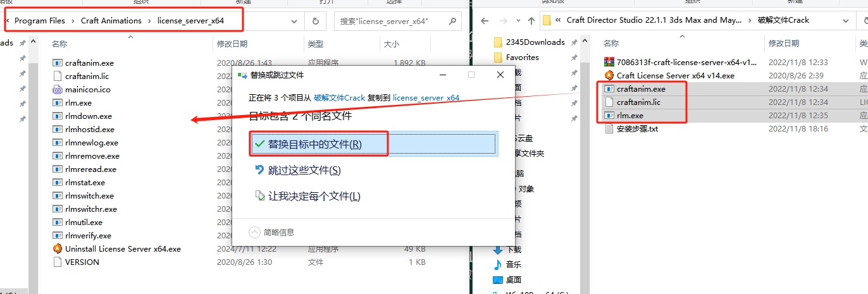Select rlm.exe icon in right window
This screenshot has width=868, height=294.
point(609,115)
